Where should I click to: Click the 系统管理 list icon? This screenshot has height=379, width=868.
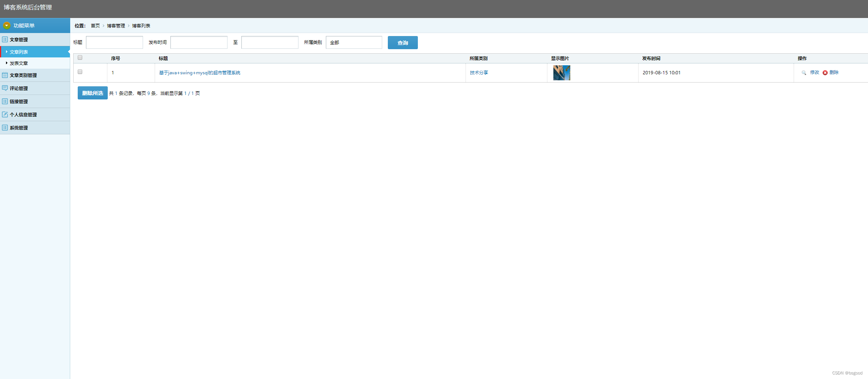[x=5, y=128]
